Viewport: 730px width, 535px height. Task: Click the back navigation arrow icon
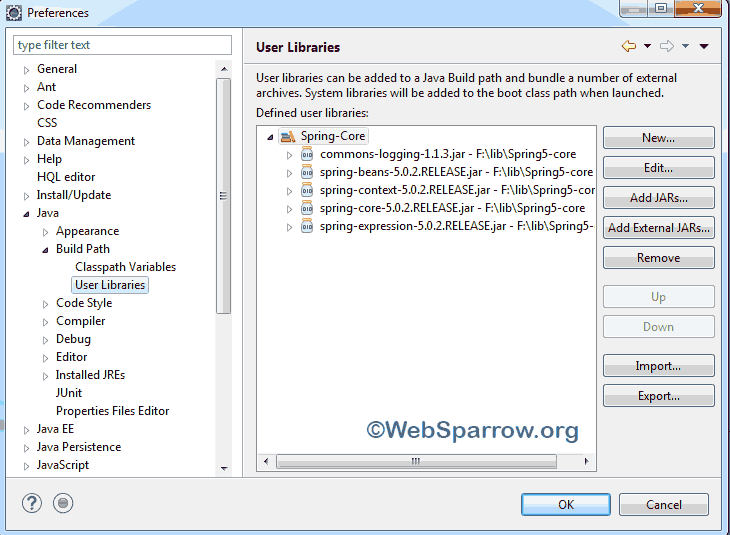[x=629, y=46]
